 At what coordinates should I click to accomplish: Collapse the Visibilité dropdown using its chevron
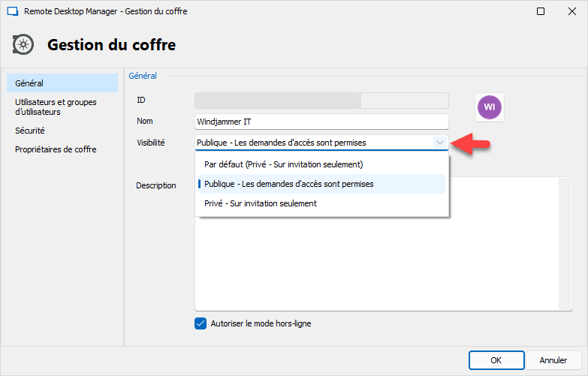[x=439, y=143]
